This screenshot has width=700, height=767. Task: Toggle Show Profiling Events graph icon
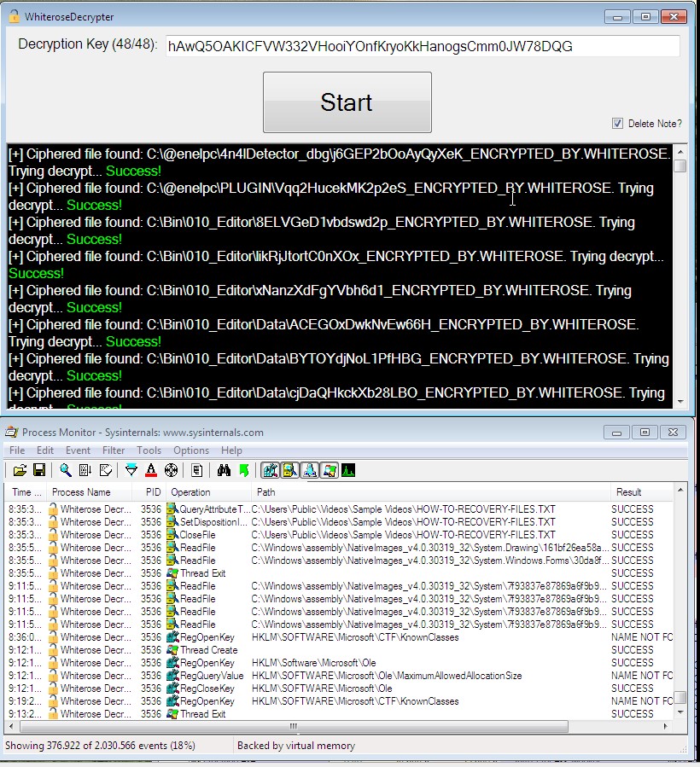tap(348, 471)
